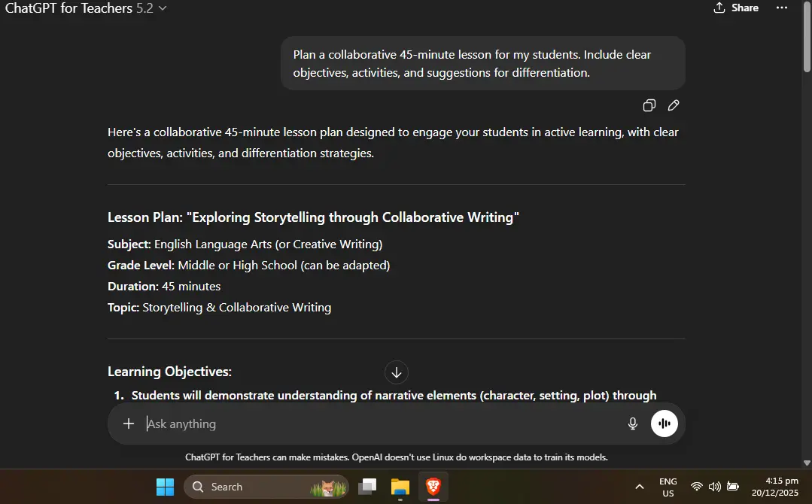Screen dimensions: 812x504
Task: Click the mistakes disclaimer text
Action: pyautogui.click(x=397, y=457)
